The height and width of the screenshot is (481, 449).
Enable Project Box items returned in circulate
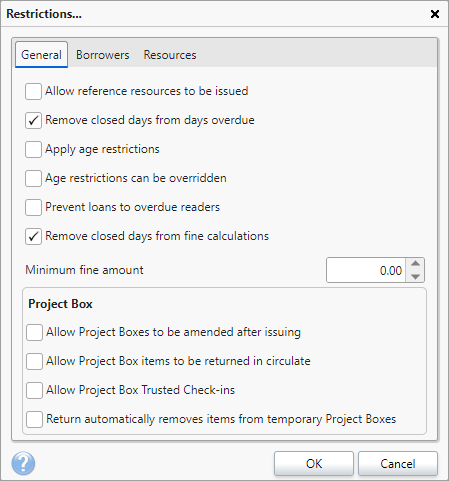34,361
